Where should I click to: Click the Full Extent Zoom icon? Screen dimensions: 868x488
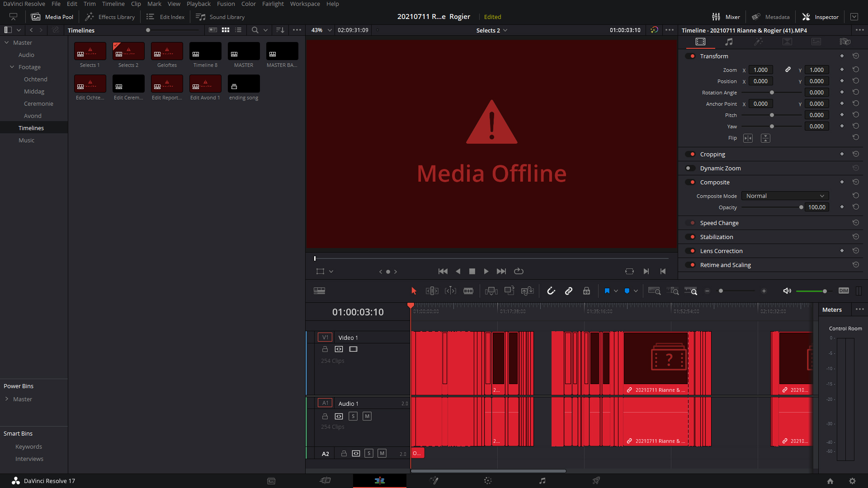pyautogui.click(x=655, y=291)
